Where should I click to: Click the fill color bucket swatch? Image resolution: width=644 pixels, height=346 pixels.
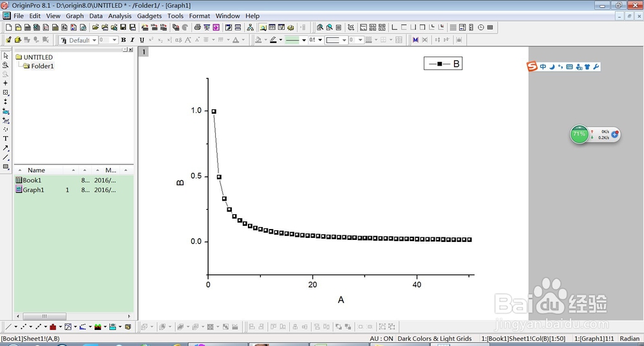[258, 40]
